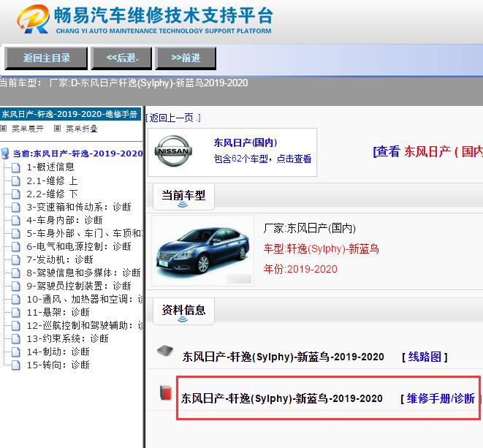
Task: Click the 查看 东风日产 (国内 link
Action: (428, 151)
